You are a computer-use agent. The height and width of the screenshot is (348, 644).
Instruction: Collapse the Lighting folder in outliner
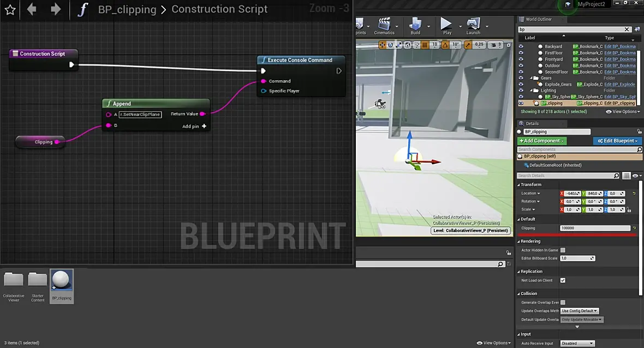531,91
